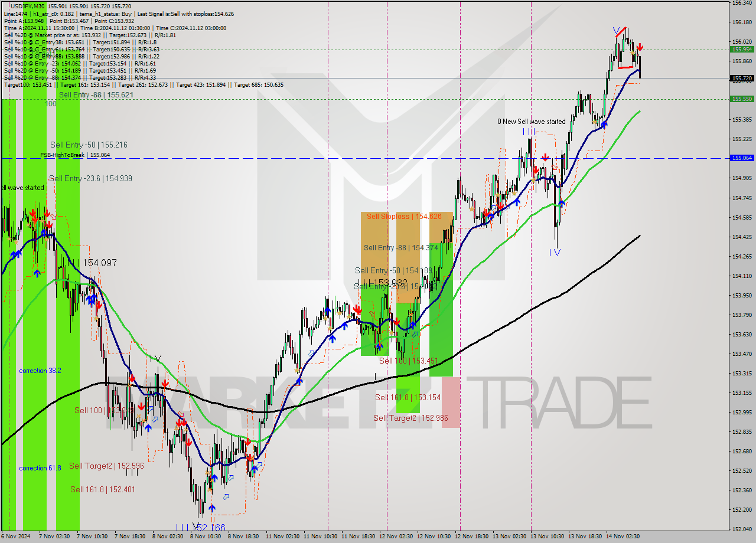The height and width of the screenshot is (543, 756).
Task: Select 'Sell Entry -88 | 154.374' label
Action: coord(401,248)
